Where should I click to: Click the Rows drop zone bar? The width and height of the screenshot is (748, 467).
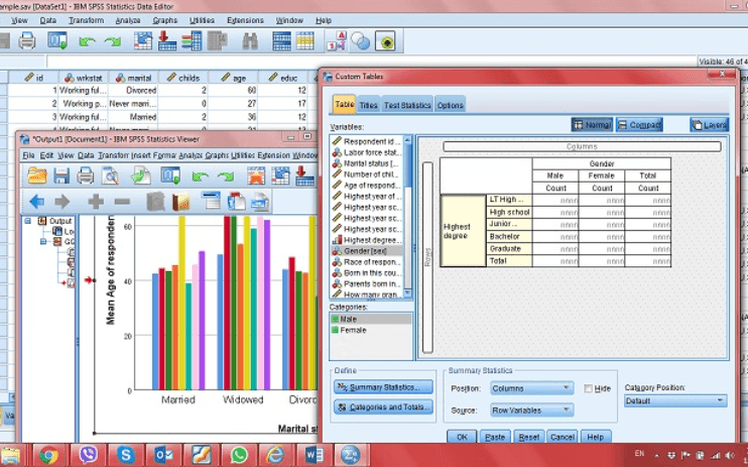[428, 258]
